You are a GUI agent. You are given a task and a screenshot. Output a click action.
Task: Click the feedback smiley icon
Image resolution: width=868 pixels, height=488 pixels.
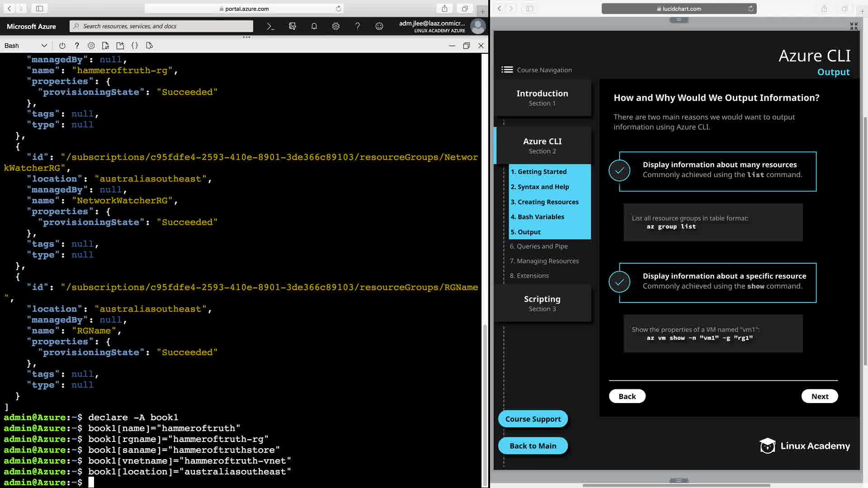(x=379, y=26)
